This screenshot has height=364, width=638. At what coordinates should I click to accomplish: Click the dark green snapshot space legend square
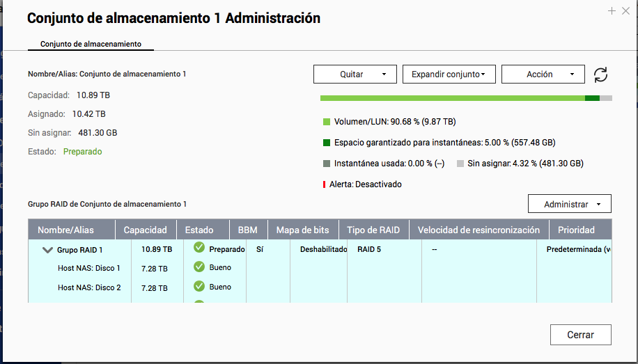(327, 143)
